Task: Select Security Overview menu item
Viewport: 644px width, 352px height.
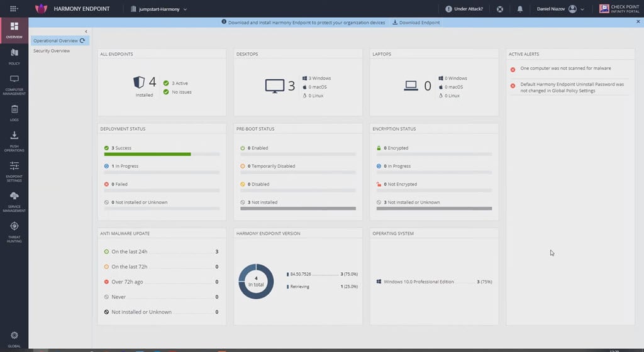Action: click(52, 51)
